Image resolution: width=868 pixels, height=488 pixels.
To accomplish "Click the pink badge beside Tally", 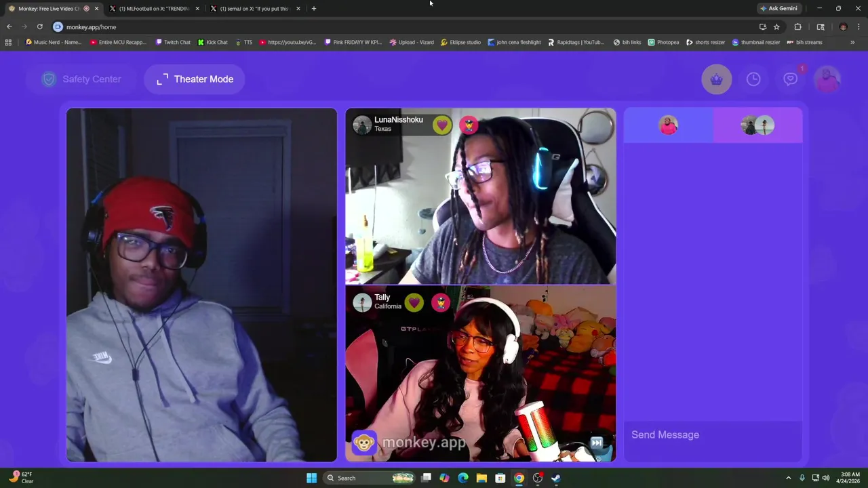I will 441,302.
